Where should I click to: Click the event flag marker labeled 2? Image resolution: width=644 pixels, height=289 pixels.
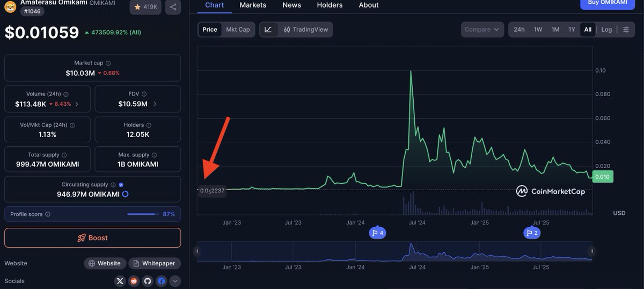(532, 233)
